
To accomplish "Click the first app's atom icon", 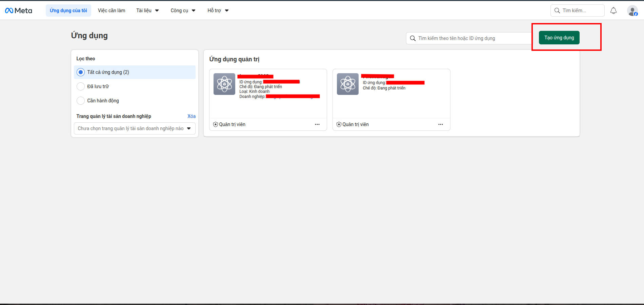I will click(224, 84).
